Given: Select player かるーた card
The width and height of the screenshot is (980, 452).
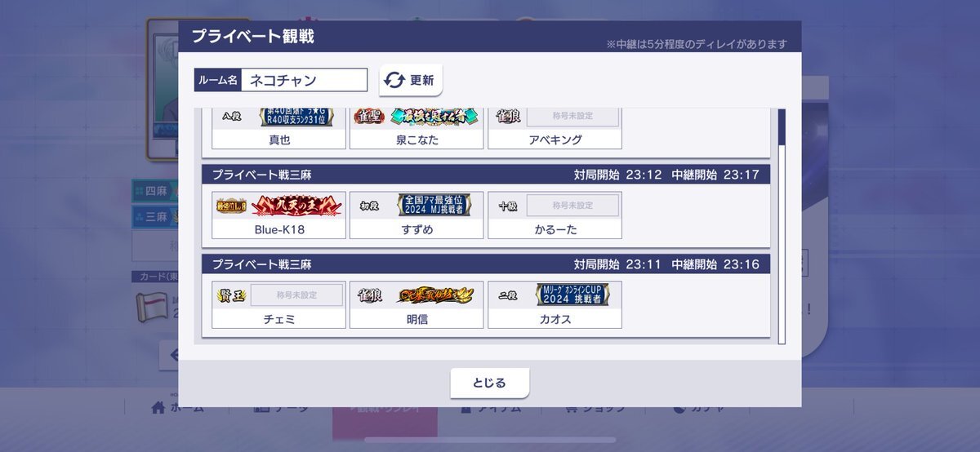Looking at the screenshot, I should tap(555, 215).
